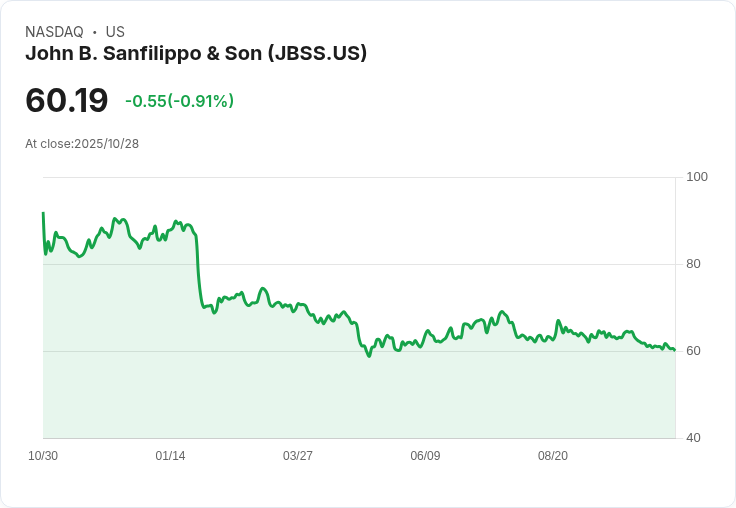The height and width of the screenshot is (508, 736).
Task: Click the 60 label on the y-axis
Action: [x=694, y=351]
